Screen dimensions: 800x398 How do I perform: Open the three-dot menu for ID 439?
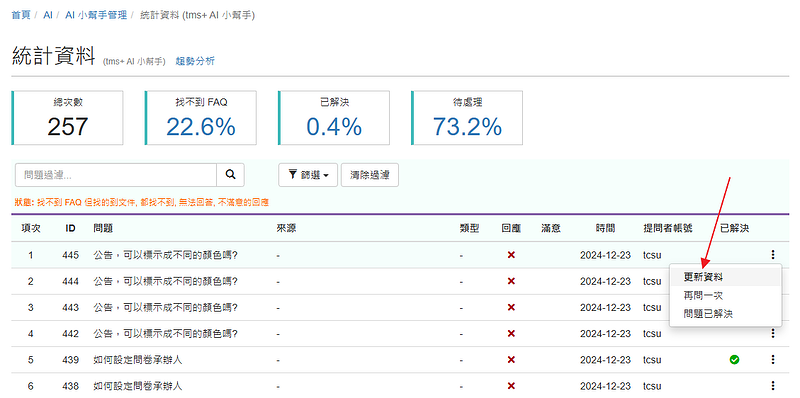point(773,360)
